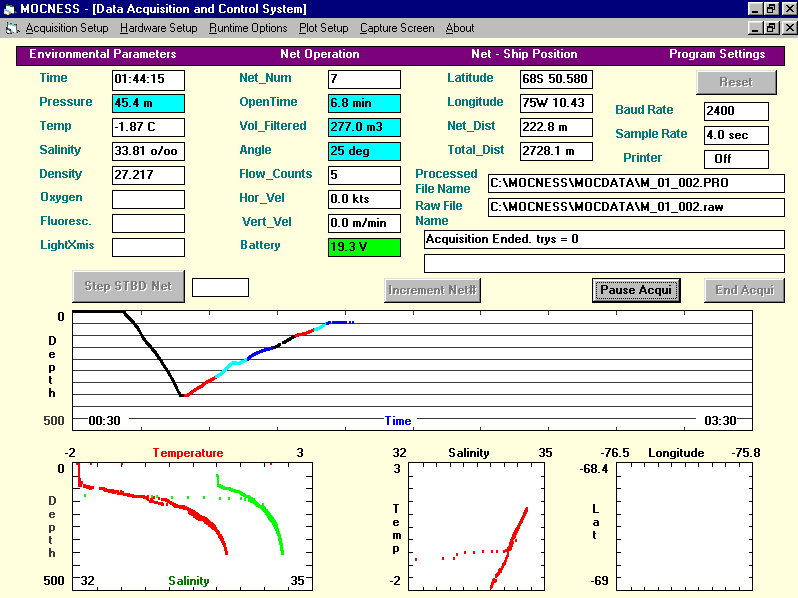Click the red Temperature axis label
Screen dimensions: 798x598
[x=188, y=453]
